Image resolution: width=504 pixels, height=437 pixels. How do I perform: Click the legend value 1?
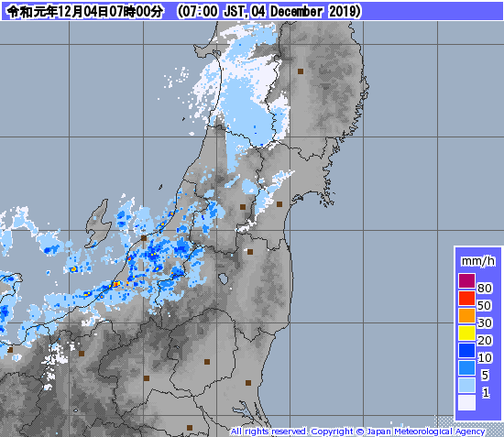(x=486, y=392)
